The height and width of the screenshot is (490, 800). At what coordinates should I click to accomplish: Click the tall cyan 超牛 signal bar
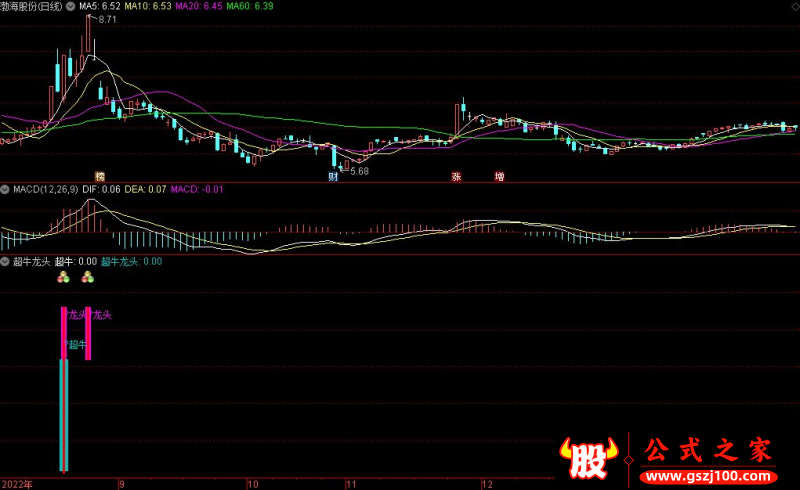click(64, 415)
